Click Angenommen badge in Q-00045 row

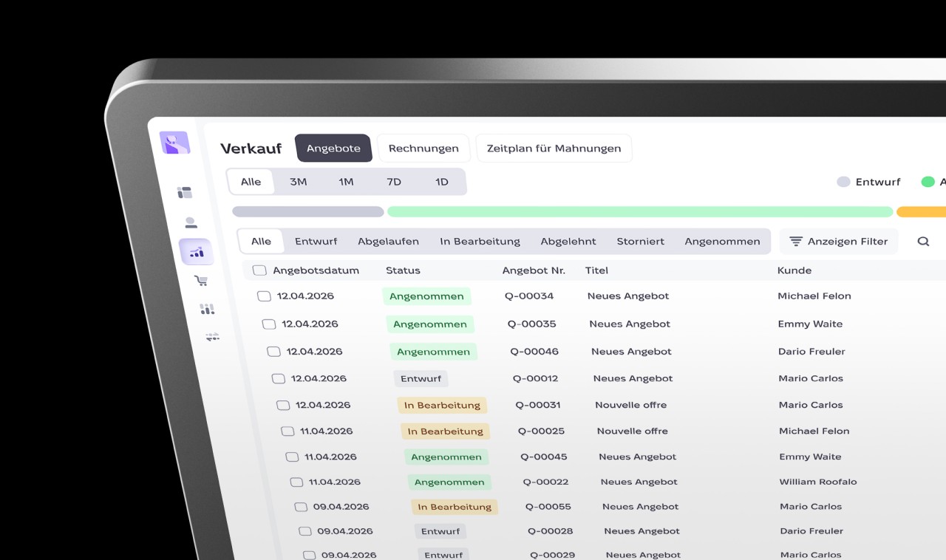pos(446,457)
